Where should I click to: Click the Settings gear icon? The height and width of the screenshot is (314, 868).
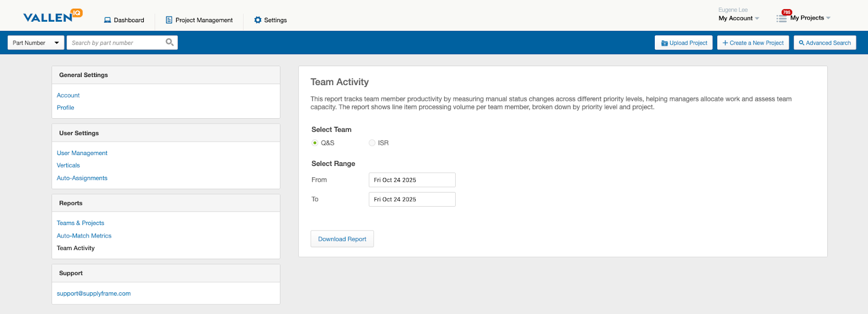point(258,20)
